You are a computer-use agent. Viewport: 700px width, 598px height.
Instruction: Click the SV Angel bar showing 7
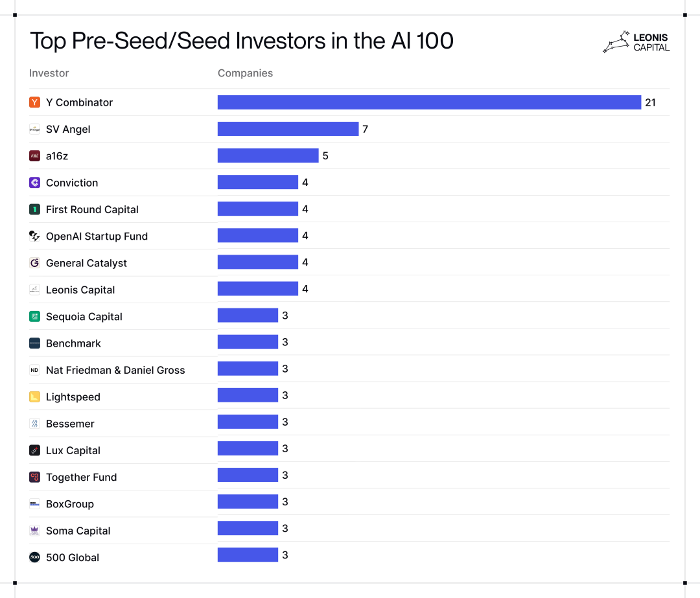point(288,129)
